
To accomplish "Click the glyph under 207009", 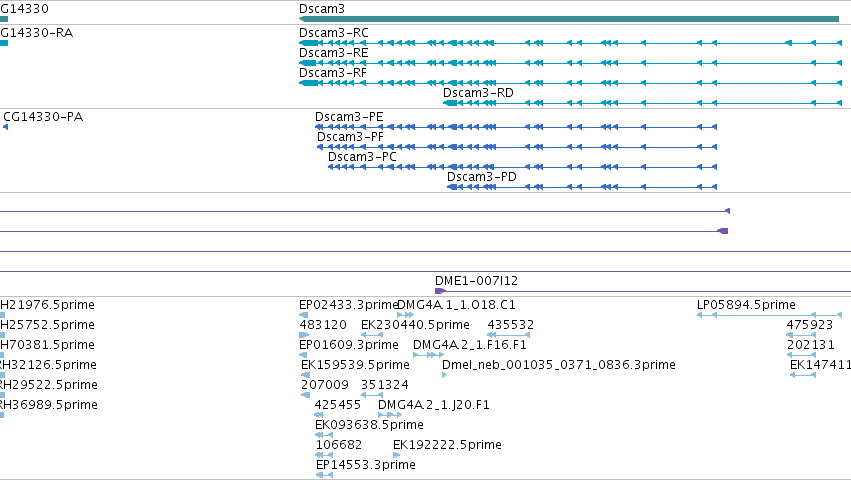I will (306, 395).
